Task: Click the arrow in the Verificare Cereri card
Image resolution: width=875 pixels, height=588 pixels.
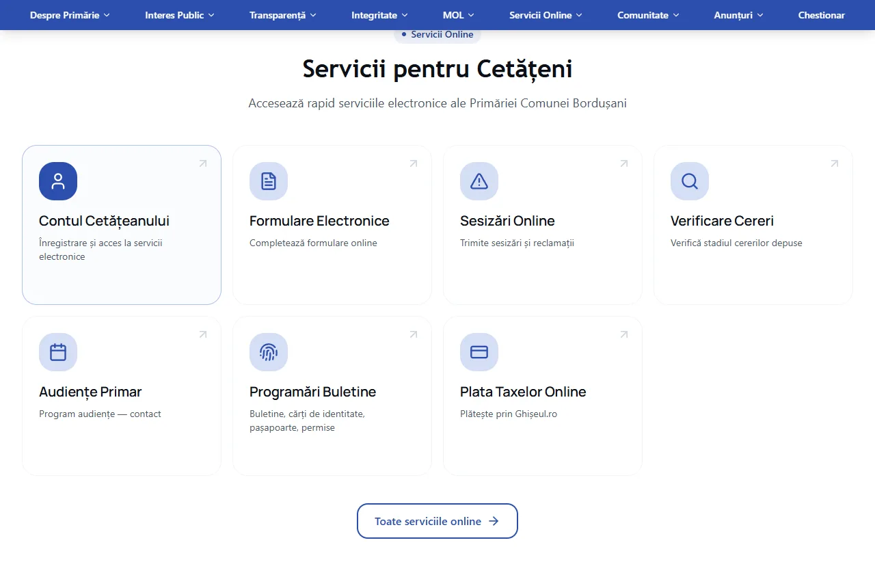Action: point(835,163)
